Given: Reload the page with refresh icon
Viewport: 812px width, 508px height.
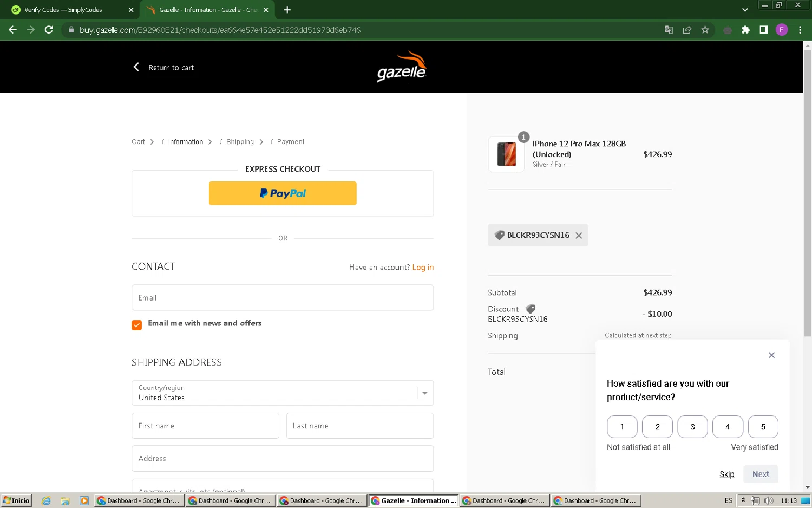Looking at the screenshot, I should [x=49, y=30].
